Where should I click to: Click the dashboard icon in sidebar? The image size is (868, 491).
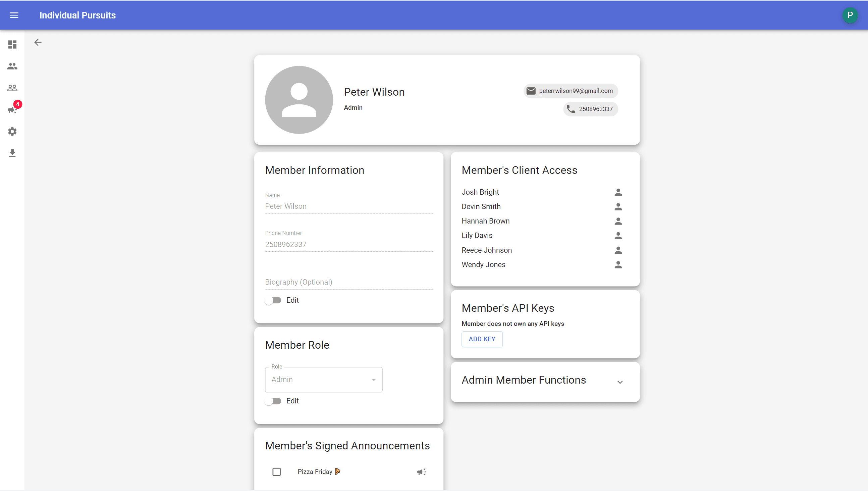coord(12,45)
